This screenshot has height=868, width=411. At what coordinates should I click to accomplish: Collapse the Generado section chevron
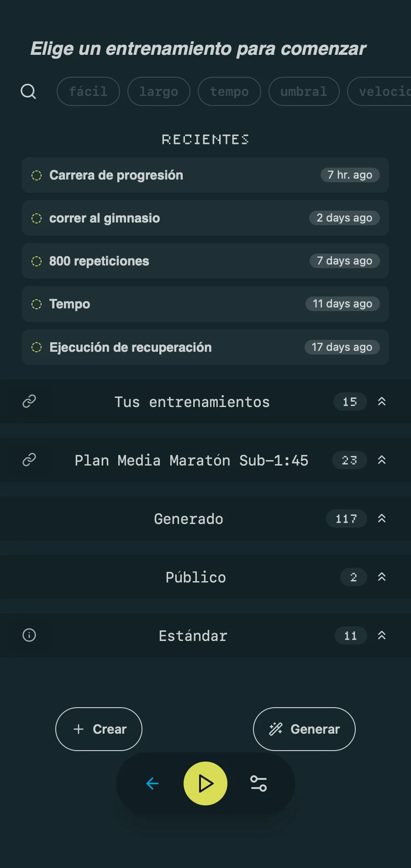pyautogui.click(x=382, y=519)
